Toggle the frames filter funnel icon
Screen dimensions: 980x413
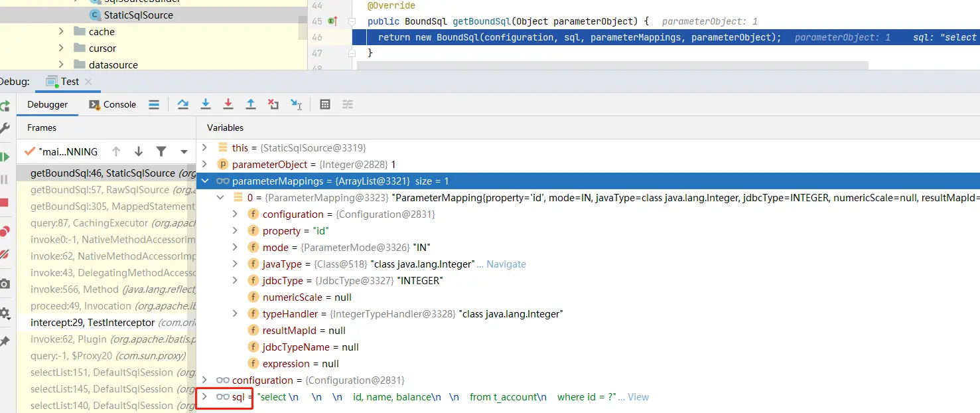[x=161, y=151]
